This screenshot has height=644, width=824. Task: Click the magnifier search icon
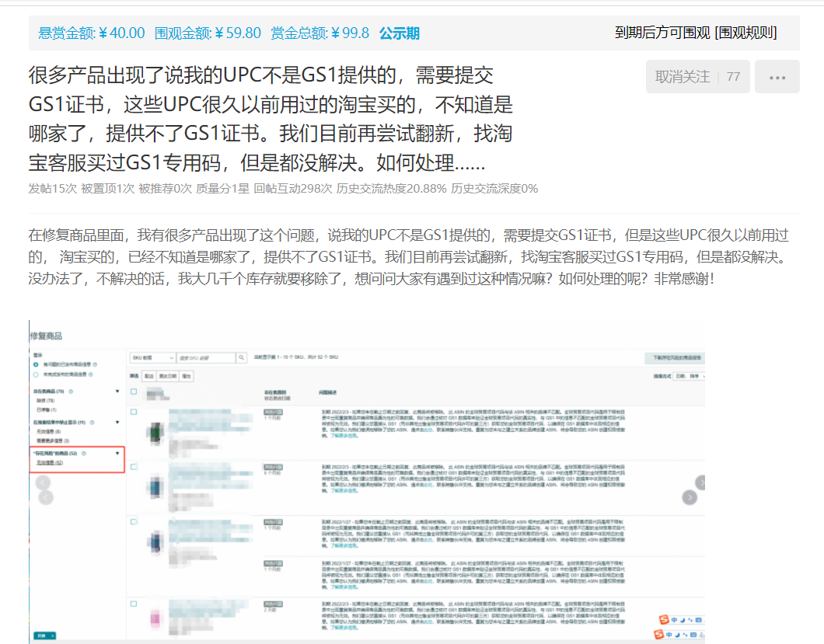(x=241, y=357)
